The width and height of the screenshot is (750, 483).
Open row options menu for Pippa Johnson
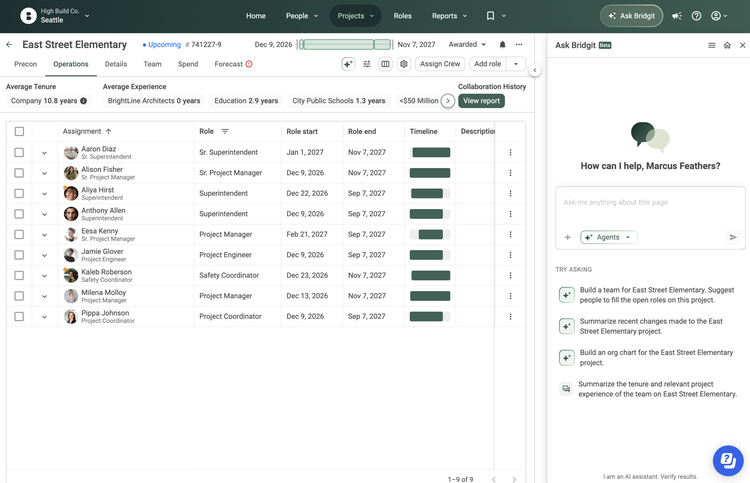click(x=510, y=317)
